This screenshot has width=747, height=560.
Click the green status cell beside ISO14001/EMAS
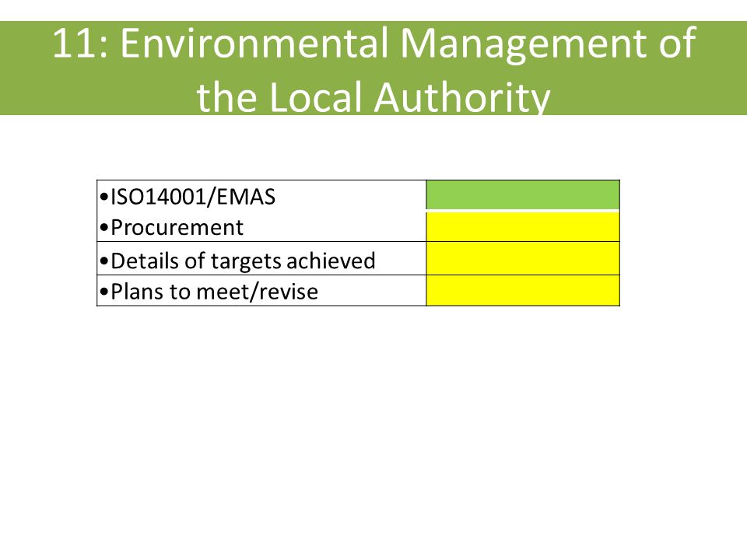[x=523, y=194]
